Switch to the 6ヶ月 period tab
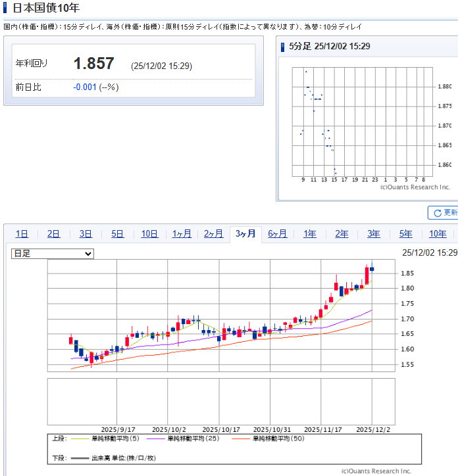 278,233
